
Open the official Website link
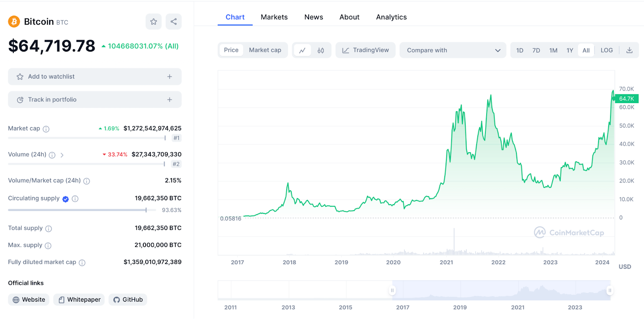[x=29, y=300]
